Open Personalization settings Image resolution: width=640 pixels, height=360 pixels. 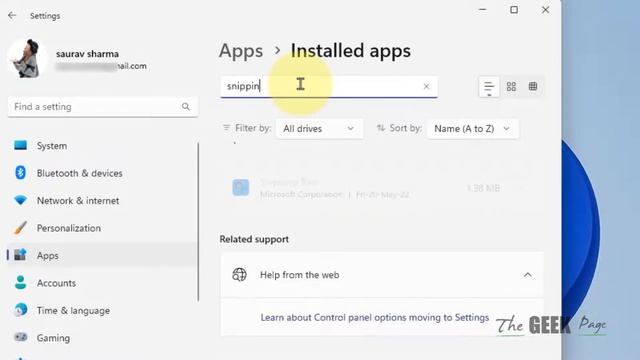[x=102, y=228]
